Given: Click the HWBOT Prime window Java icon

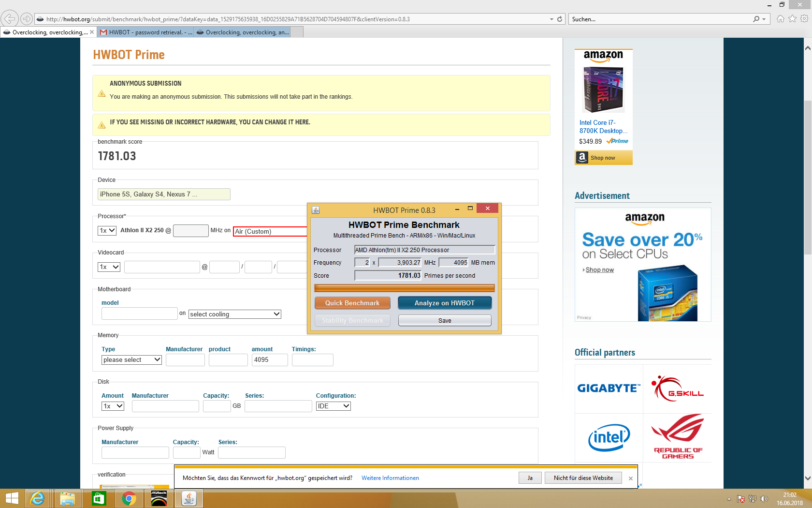Looking at the screenshot, I should pyautogui.click(x=316, y=210).
